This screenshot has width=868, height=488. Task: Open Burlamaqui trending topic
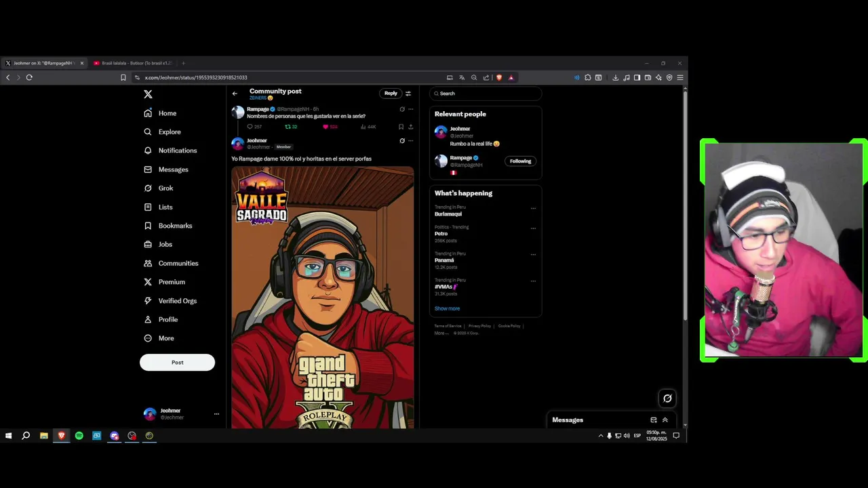448,214
